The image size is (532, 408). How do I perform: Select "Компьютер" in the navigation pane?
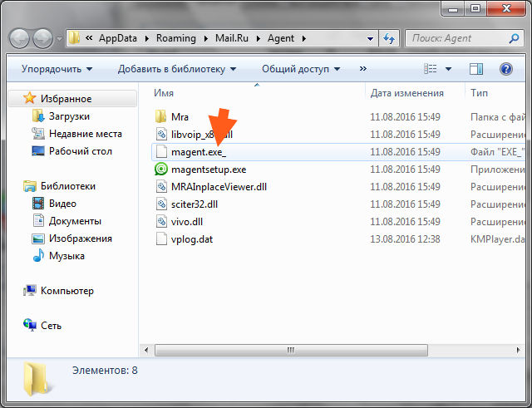pyautogui.click(x=67, y=291)
